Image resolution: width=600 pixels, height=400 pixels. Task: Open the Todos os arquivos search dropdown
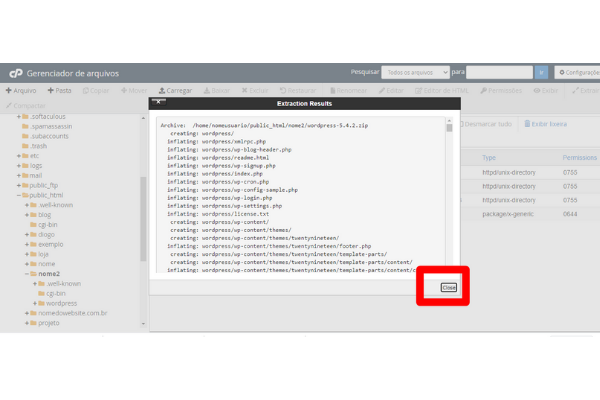click(x=415, y=72)
